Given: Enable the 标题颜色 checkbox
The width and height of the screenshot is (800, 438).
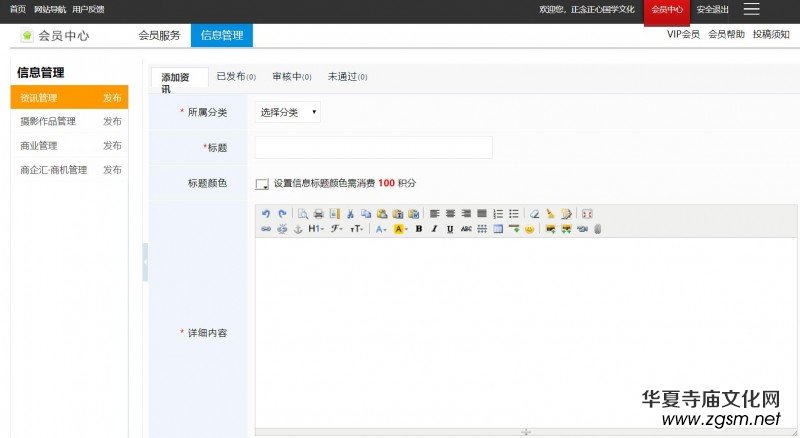Looking at the screenshot, I should 262,184.
